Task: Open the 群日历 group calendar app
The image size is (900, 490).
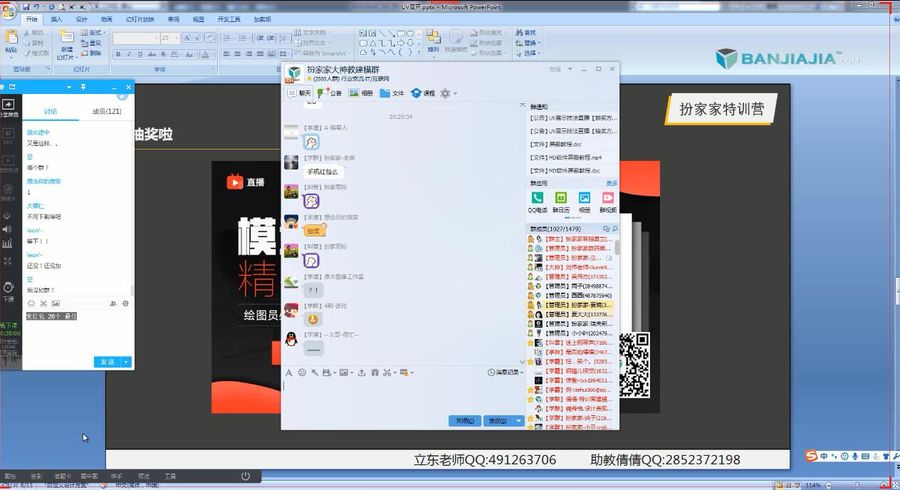Action: click(561, 202)
